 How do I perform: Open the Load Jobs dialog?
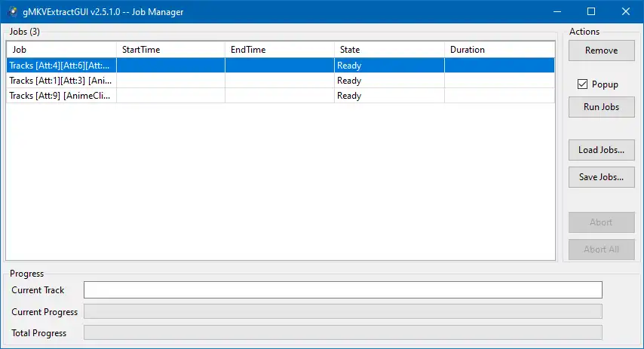pos(601,150)
